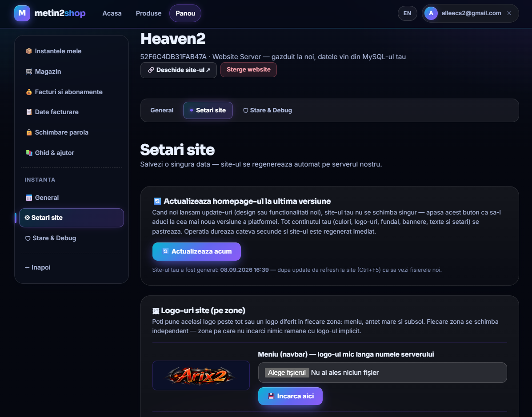Switch language with the EN button

(407, 13)
